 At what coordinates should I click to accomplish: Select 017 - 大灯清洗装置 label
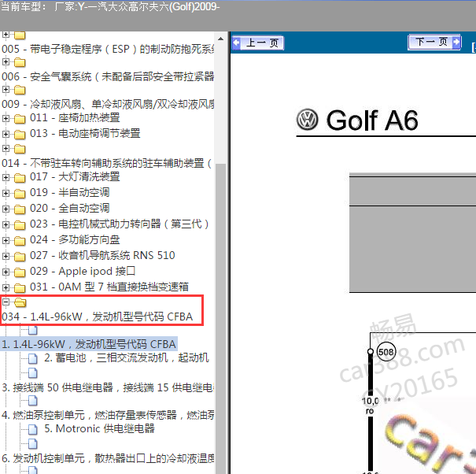click(75, 176)
